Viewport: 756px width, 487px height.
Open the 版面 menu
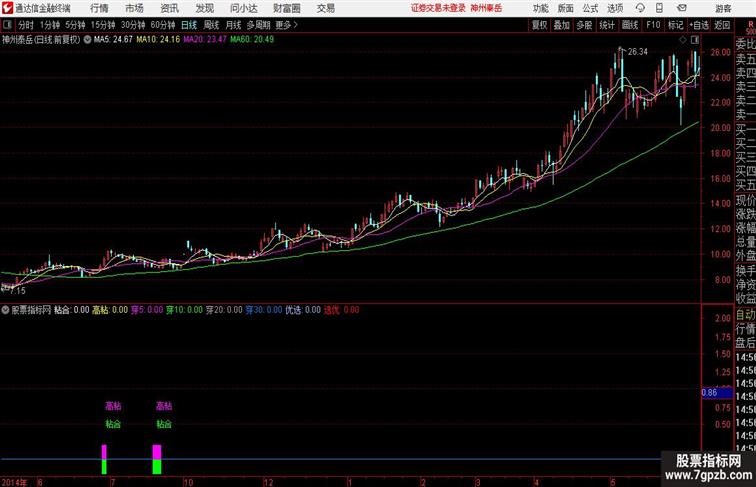coord(566,8)
